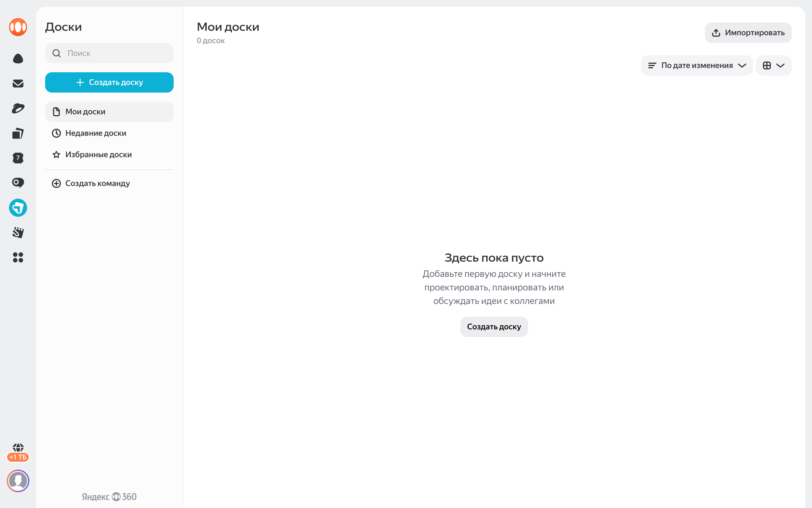Click the +1 ТБ storage promo badge

(x=18, y=457)
